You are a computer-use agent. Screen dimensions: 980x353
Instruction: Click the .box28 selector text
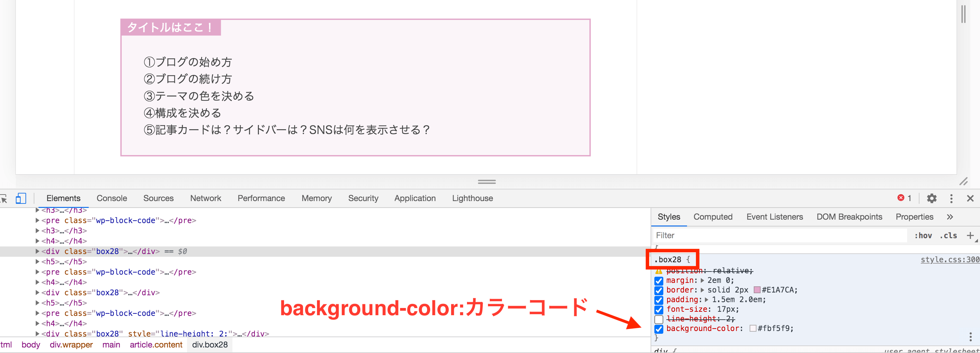coord(668,260)
